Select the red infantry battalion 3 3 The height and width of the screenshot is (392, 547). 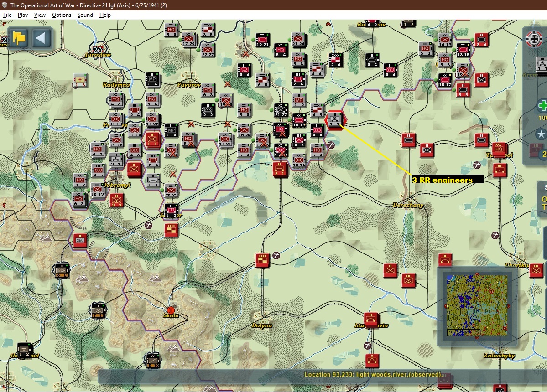point(116,201)
